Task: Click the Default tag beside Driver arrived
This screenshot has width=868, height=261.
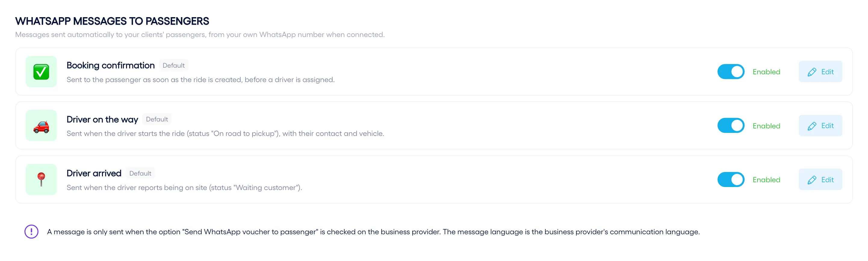Action: [140, 173]
